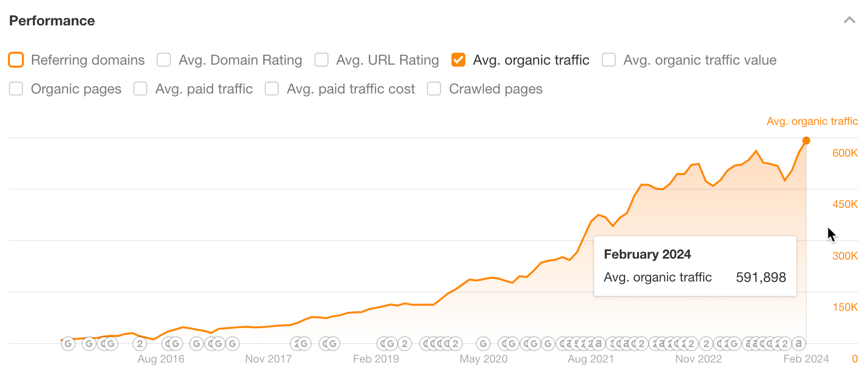Click the "2" marker near Nov 2022

(x=706, y=343)
